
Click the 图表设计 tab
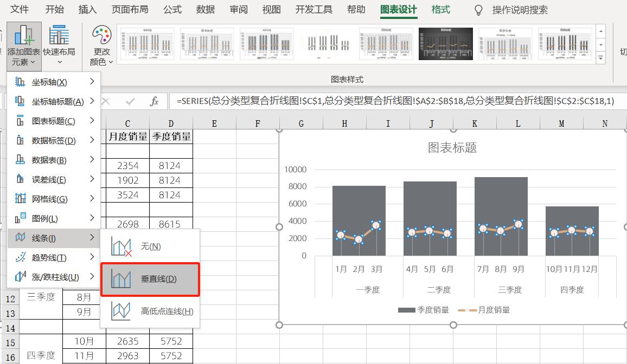pyautogui.click(x=399, y=9)
